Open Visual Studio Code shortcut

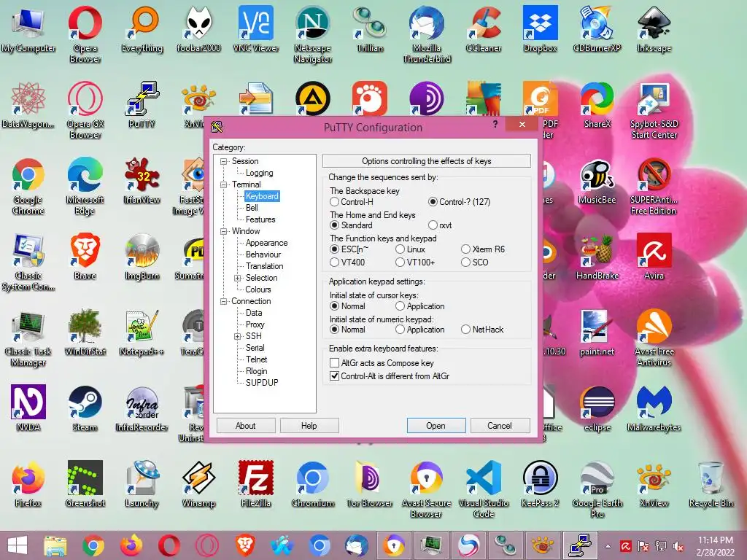pyautogui.click(x=484, y=489)
